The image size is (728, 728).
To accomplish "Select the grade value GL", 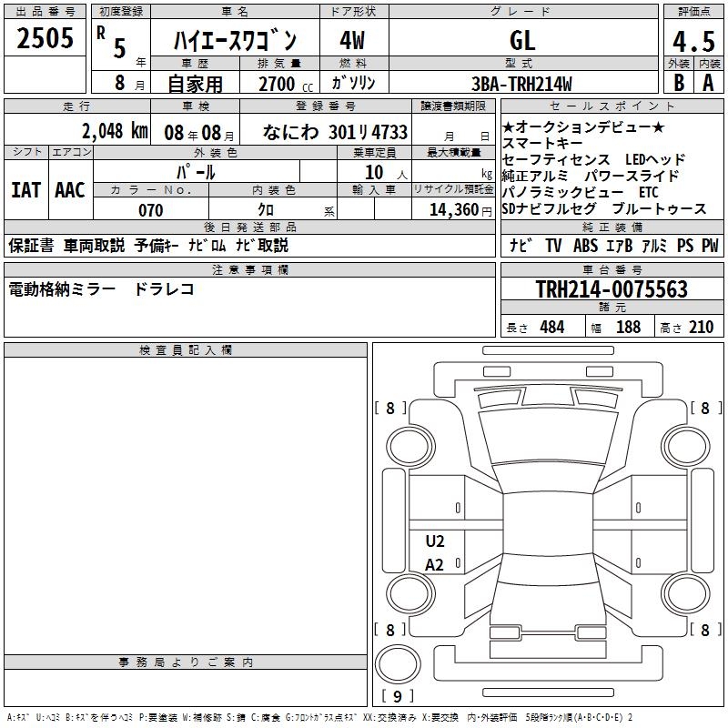I will click(522, 40).
